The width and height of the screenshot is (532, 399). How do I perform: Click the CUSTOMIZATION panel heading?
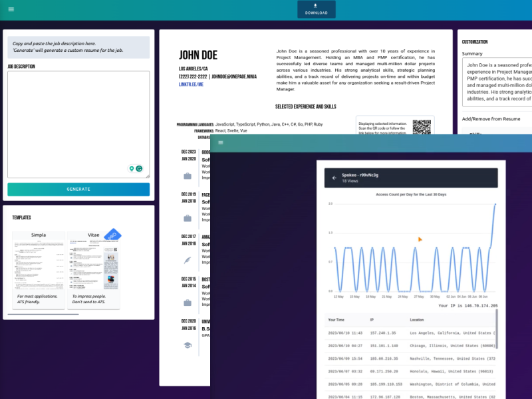475,42
